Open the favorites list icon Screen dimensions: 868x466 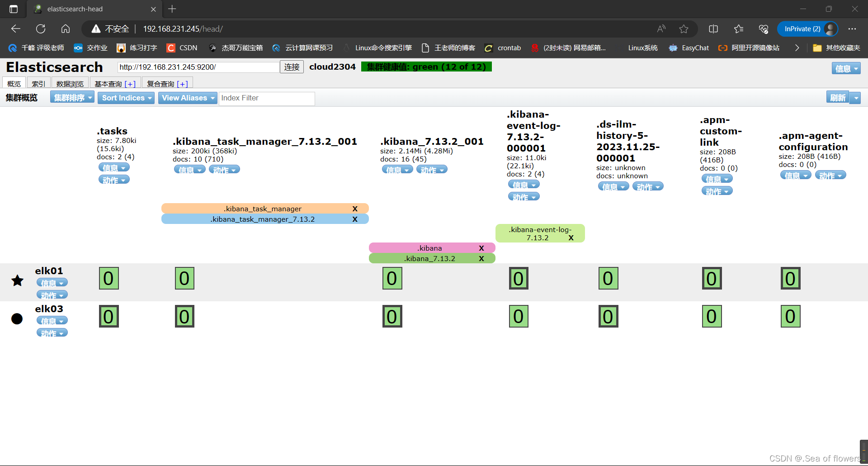coord(739,29)
